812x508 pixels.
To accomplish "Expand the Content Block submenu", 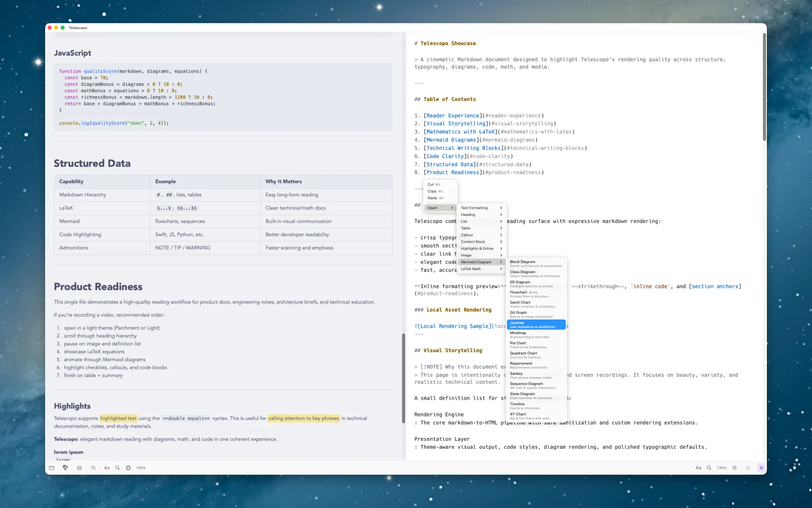I will (481, 242).
